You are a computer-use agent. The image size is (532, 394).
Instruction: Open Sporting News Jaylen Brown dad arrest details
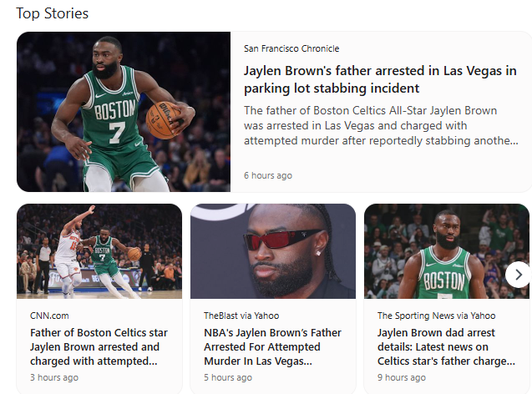click(446, 347)
